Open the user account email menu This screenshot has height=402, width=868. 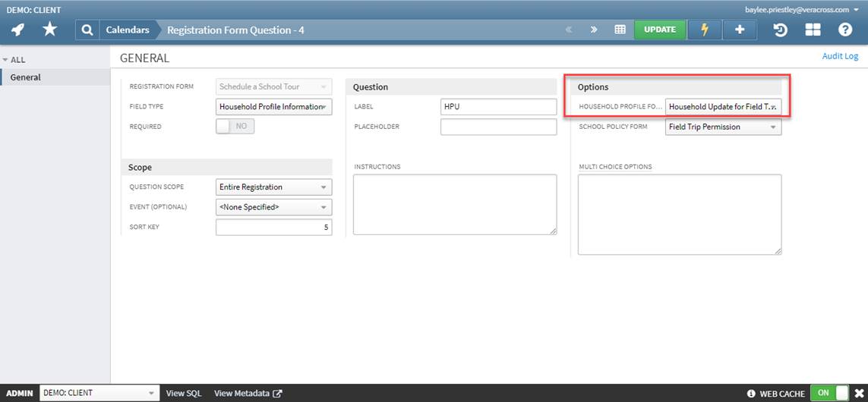click(802, 9)
